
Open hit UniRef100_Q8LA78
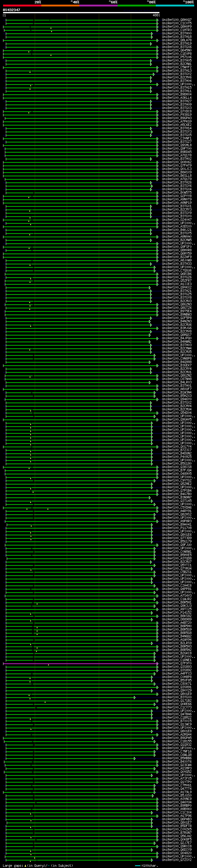(177, 40)
